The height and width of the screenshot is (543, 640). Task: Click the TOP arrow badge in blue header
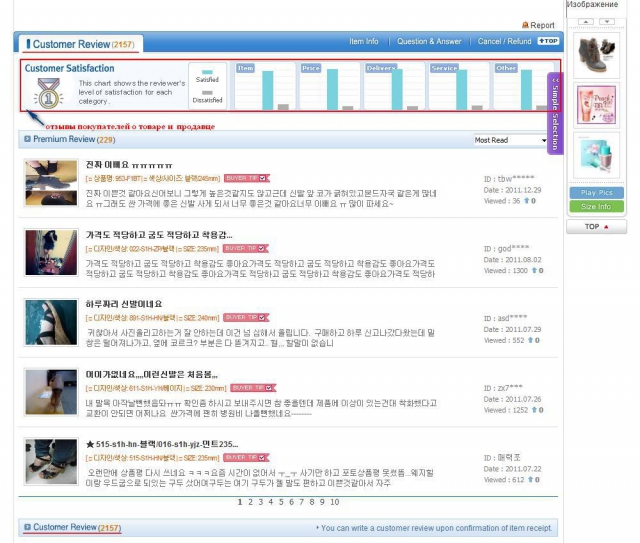click(548, 41)
